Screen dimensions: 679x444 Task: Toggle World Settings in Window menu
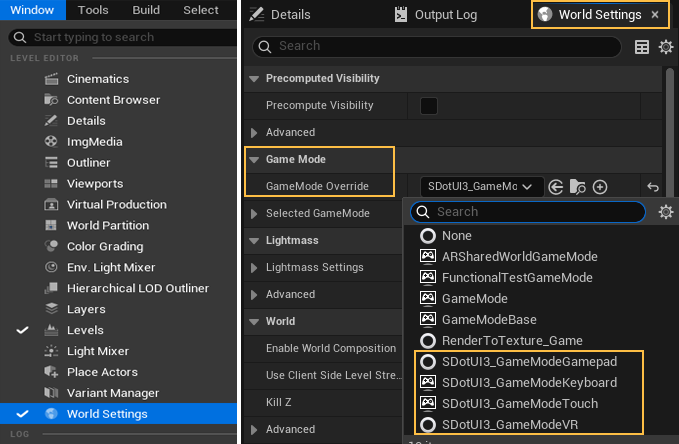pos(107,414)
